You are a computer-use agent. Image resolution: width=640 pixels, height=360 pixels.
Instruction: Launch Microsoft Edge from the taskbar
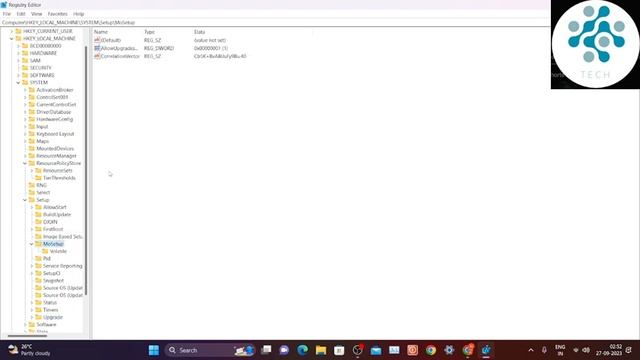click(302, 350)
